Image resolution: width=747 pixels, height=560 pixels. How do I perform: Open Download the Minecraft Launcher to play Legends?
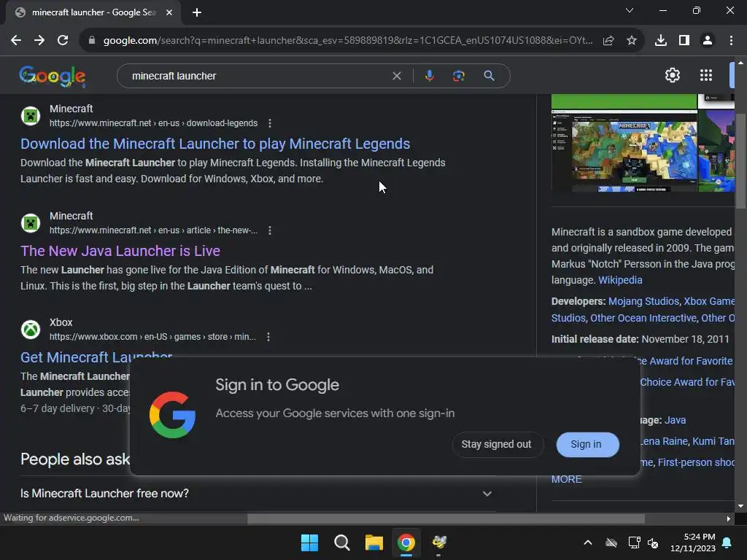click(215, 144)
